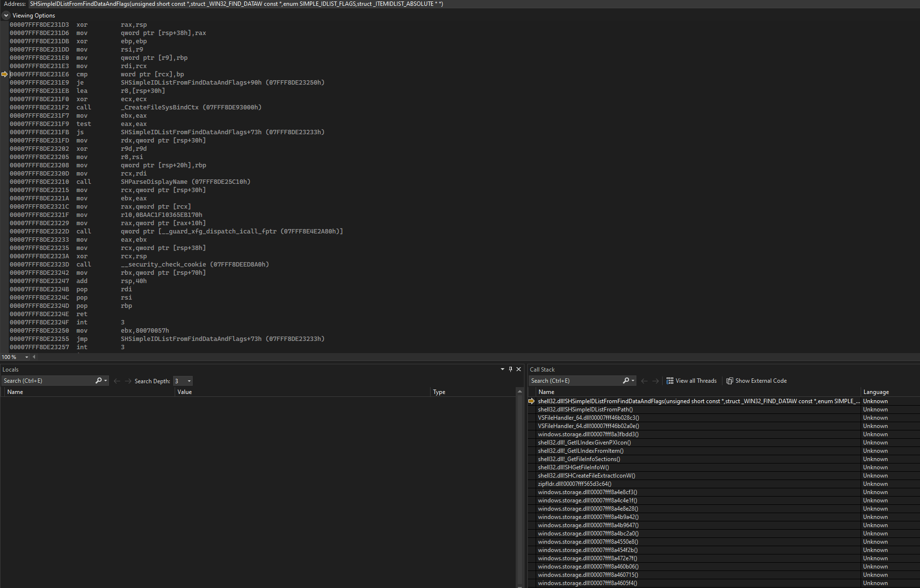Open the 100 % zoom dropdown
Viewport: 920px width, 588px height.
[x=27, y=357]
